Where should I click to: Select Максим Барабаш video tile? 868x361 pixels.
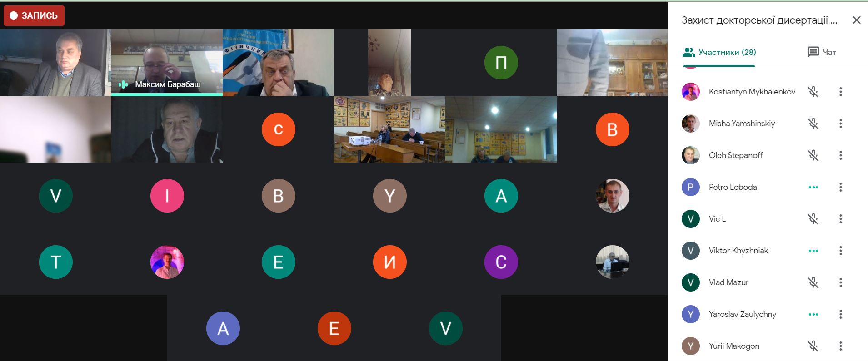pos(167,63)
